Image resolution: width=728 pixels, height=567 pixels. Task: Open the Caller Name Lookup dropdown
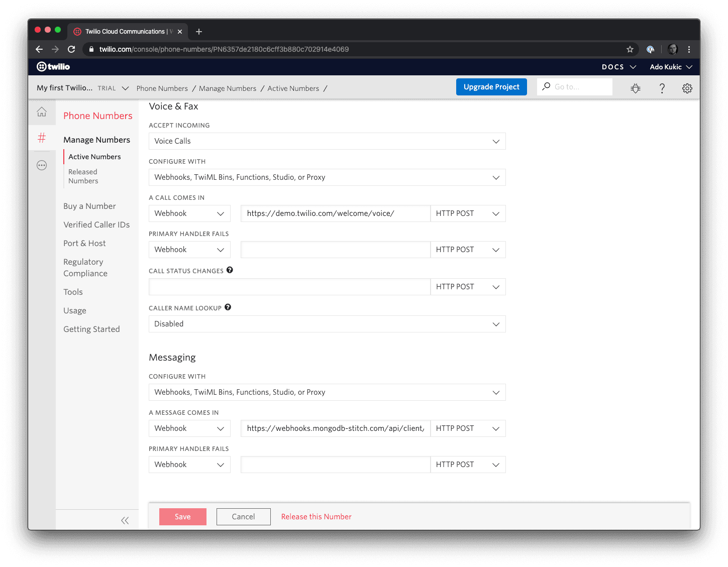tap(327, 324)
